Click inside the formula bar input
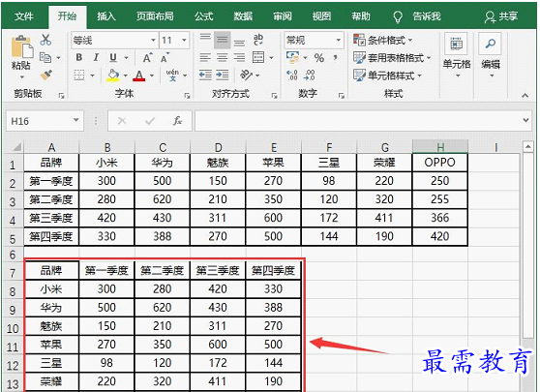The width and height of the screenshot is (540, 392). point(358,121)
